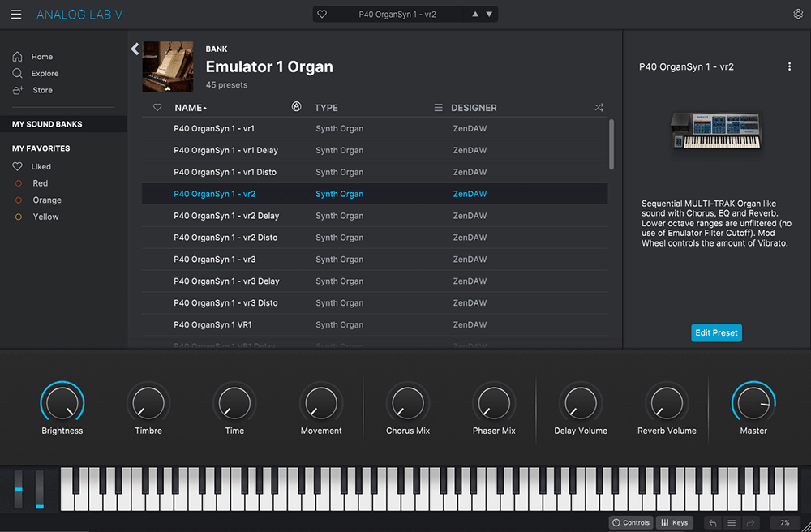Click the Edit Preset button

click(x=716, y=333)
